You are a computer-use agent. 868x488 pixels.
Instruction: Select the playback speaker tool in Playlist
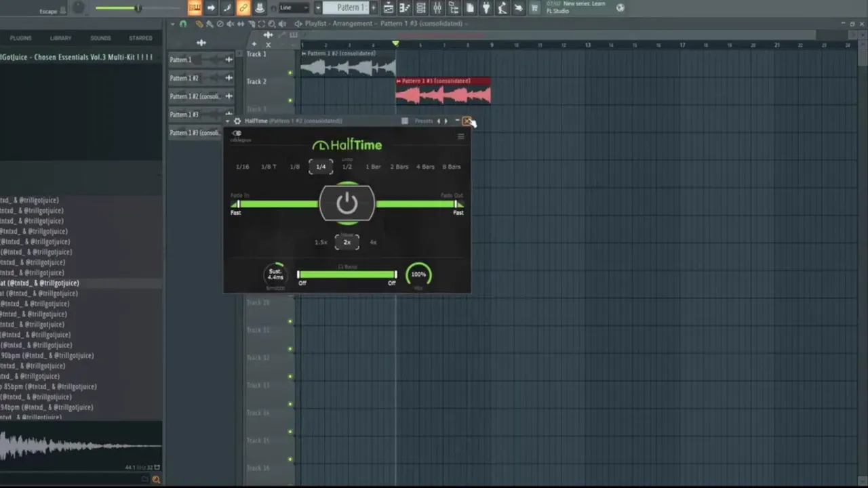pos(281,24)
